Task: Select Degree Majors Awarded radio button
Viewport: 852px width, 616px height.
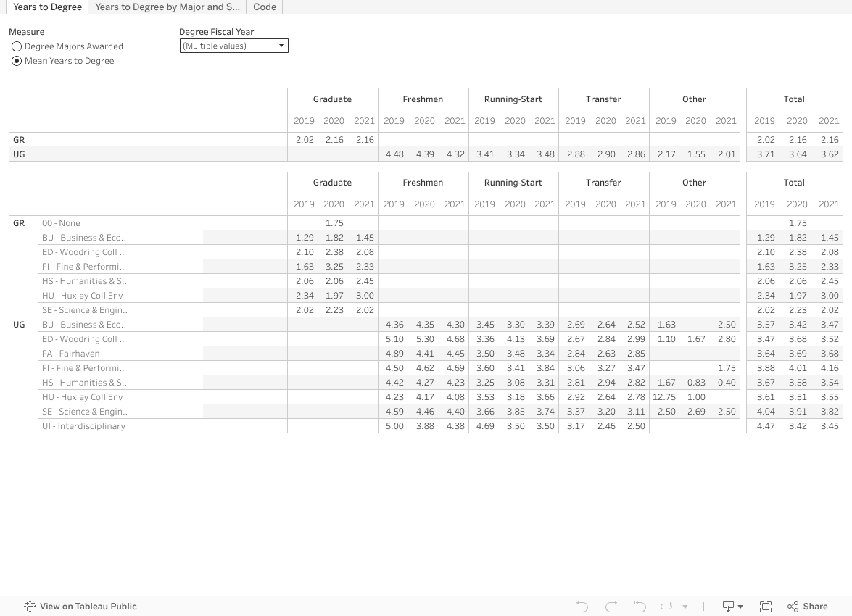Action: pos(17,46)
